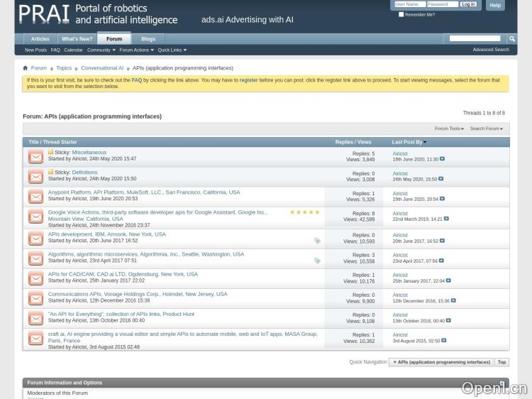Open New Posts in the sub menu
This screenshot has height=399, width=532.
coord(35,50)
